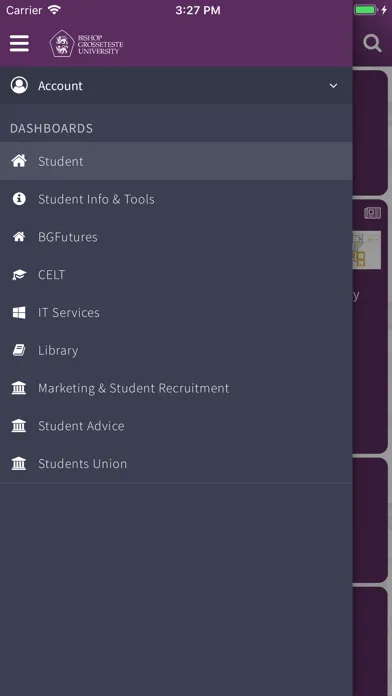Expand the Account chevron dropdown
The width and height of the screenshot is (392, 696).
click(x=333, y=86)
